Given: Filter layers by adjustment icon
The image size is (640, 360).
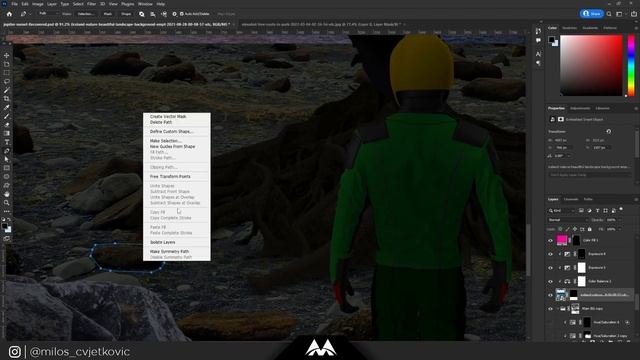Looking at the screenshot, I should coord(589,211).
